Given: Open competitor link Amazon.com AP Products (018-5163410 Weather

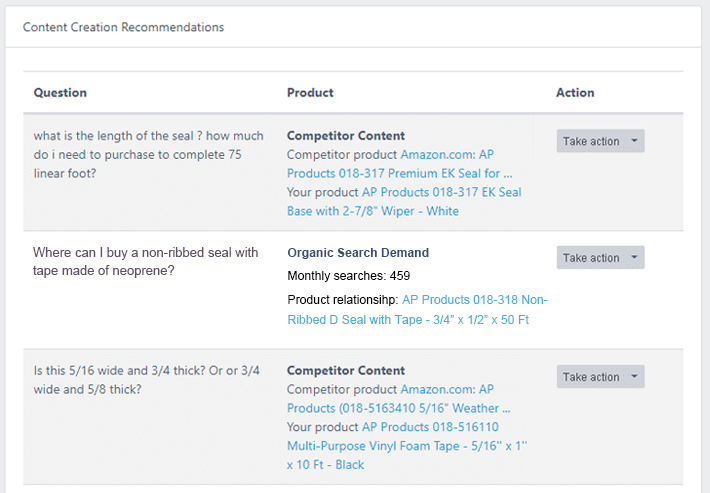Looking at the screenshot, I should coord(398,399).
